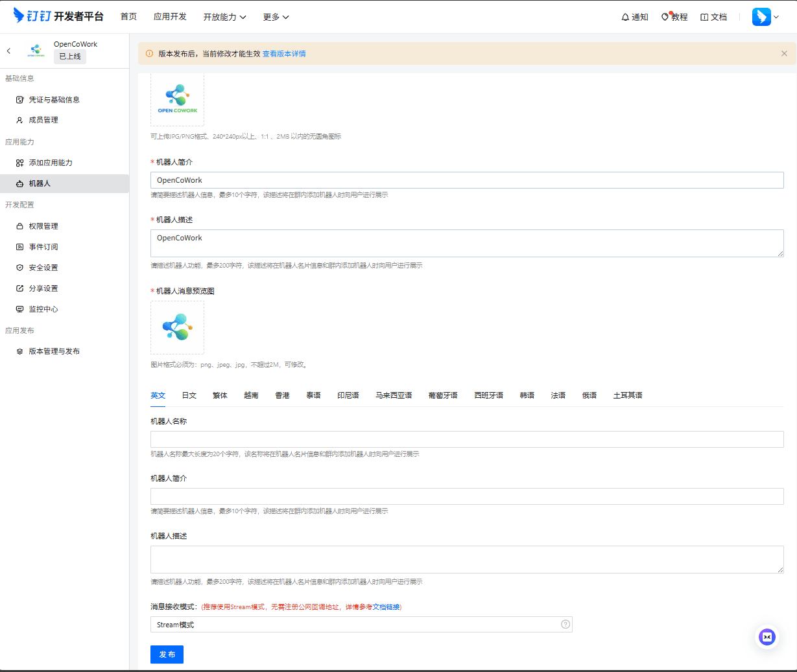Expand the 开放能力 dropdown menu
The image size is (797, 672).
[x=224, y=17]
